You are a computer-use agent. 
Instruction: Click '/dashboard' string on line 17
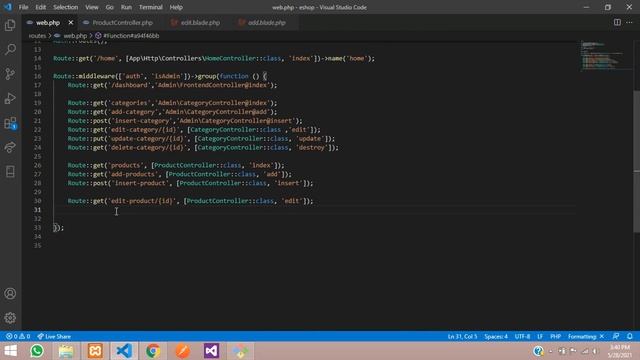pyautogui.click(x=129, y=85)
